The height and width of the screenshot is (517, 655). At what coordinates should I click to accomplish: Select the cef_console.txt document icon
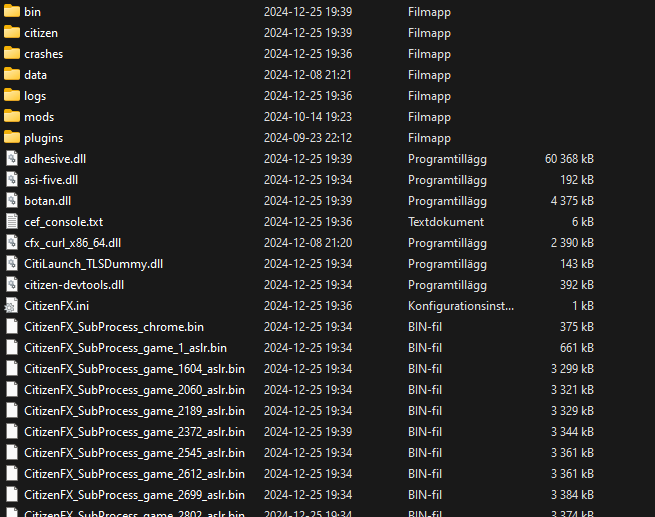click(x=12, y=221)
